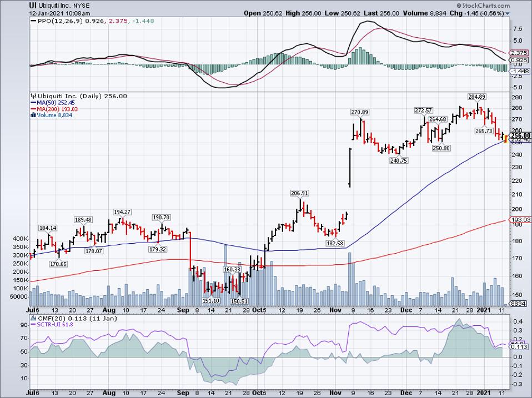This screenshot has height=398, width=532.
Task: Select the CMF(20) 0.113 (11 Jan) label
Action: tap(77, 318)
